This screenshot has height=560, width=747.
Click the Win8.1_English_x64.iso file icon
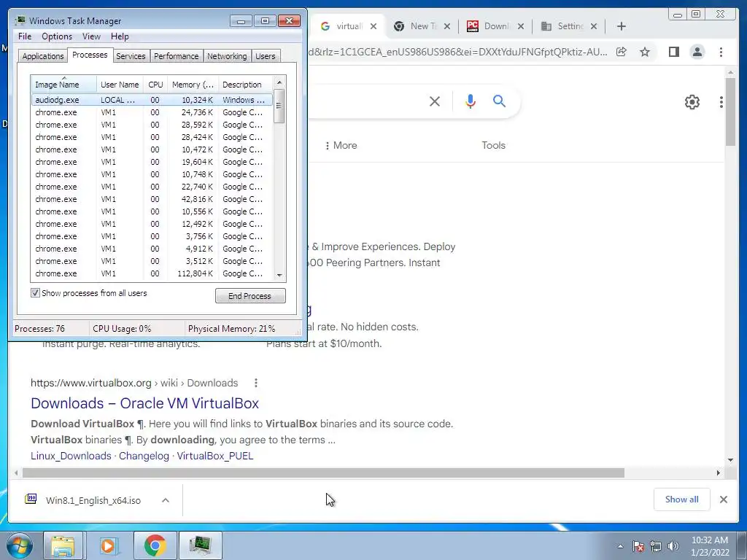pyautogui.click(x=31, y=499)
